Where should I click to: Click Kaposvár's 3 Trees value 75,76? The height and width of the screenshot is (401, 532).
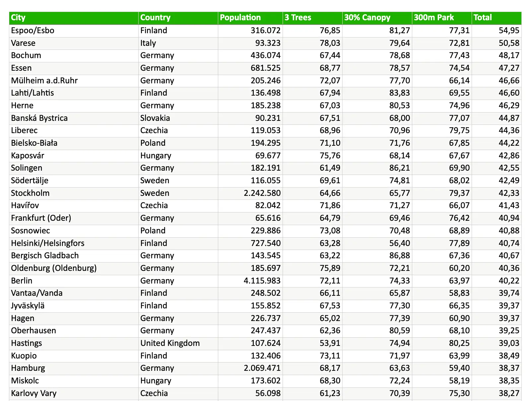click(x=312, y=156)
